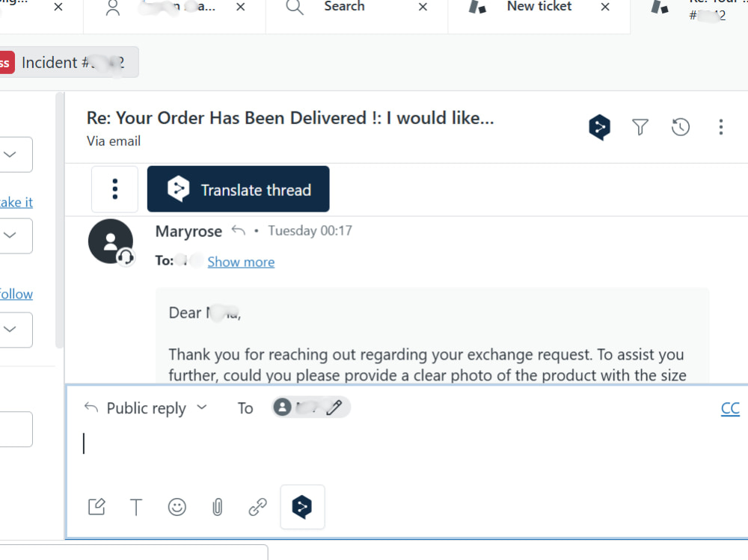The image size is (748, 560).
Task: Open the emoji picker
Action: (177, 507)
